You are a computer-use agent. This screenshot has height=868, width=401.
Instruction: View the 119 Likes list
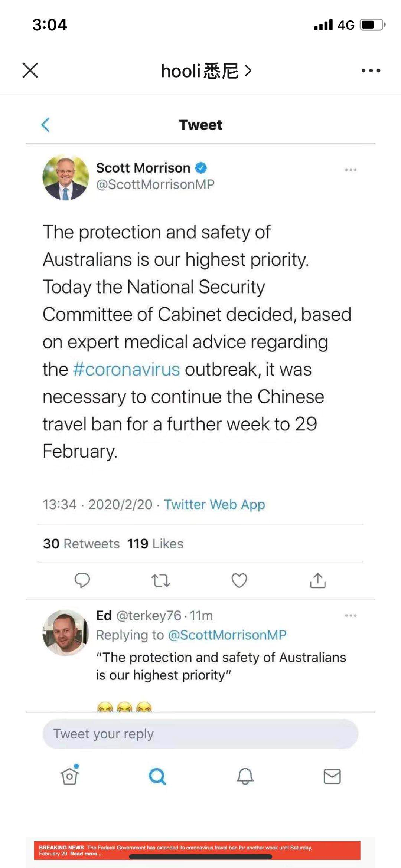tap(155, 544)
